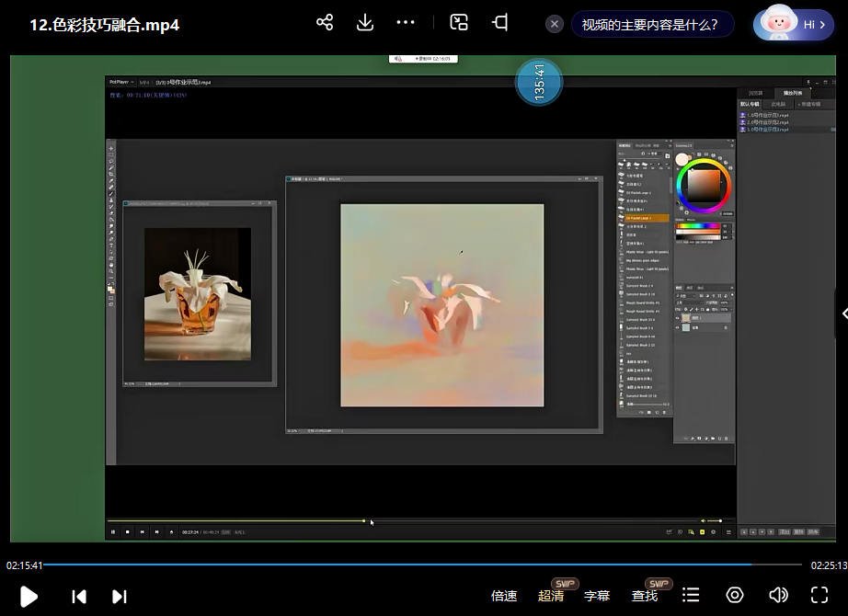This screenshot has width=848, height=616.
Task: Click the share icon in top bar
Action: 325,23
